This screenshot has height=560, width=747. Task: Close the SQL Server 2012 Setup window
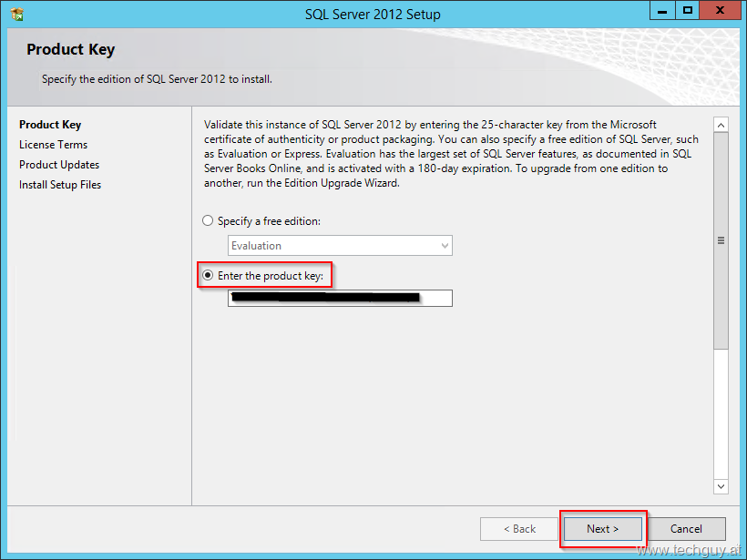[720, 11]
